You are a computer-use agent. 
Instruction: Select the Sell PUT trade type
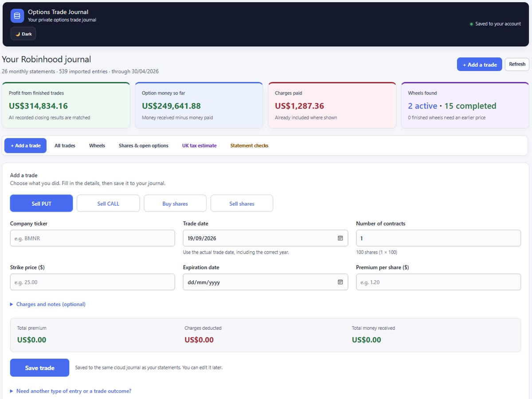[42, 203]
